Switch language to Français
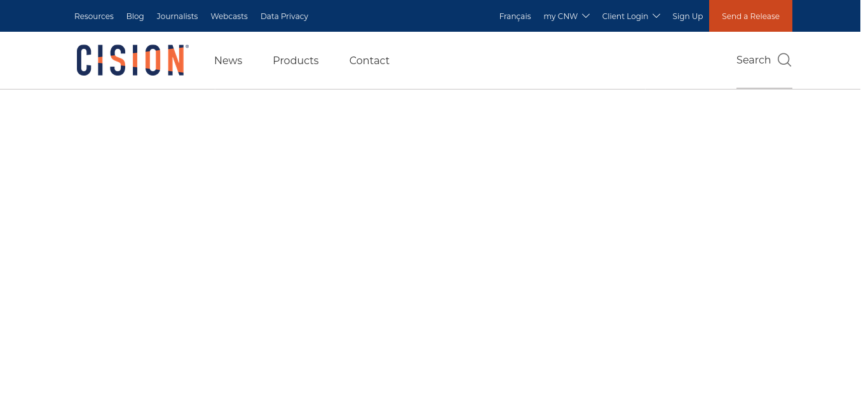The width and height of the screenshot is (868, 414). tap(515, 16)
